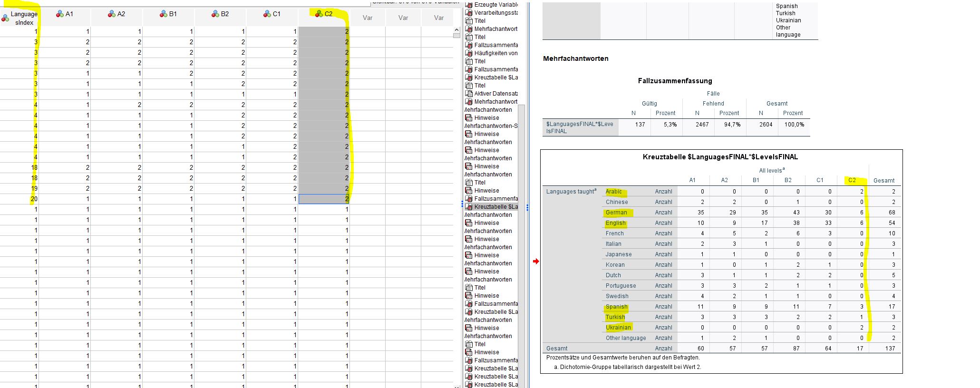
Task: Click the Gesamt N value 2604
Action: [x=766, y=125]
